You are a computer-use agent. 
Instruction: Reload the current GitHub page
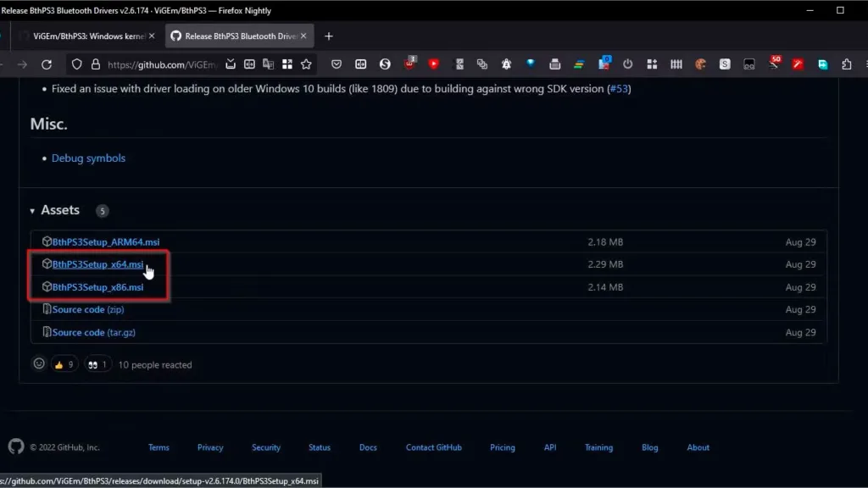(x=47, y=64)
